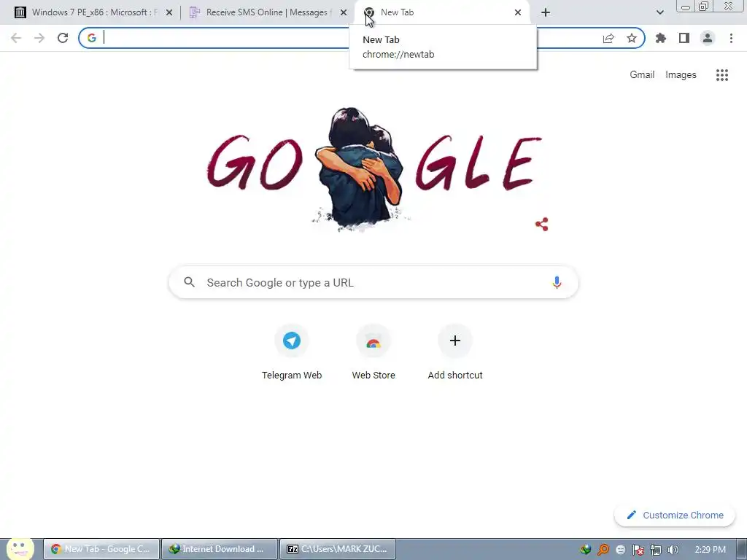
Task: Click the Google Doodle hugging illustration
Action: (x=360, y=169)
